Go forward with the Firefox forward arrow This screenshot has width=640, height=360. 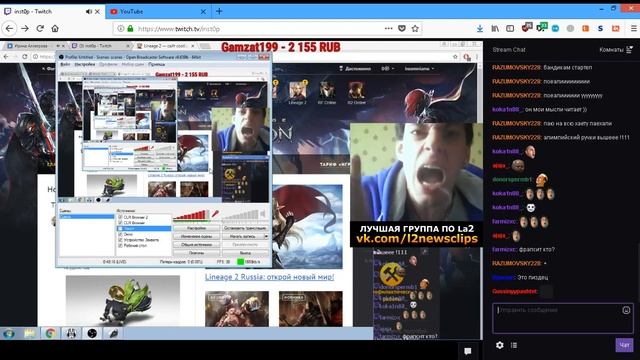(25, 29)
